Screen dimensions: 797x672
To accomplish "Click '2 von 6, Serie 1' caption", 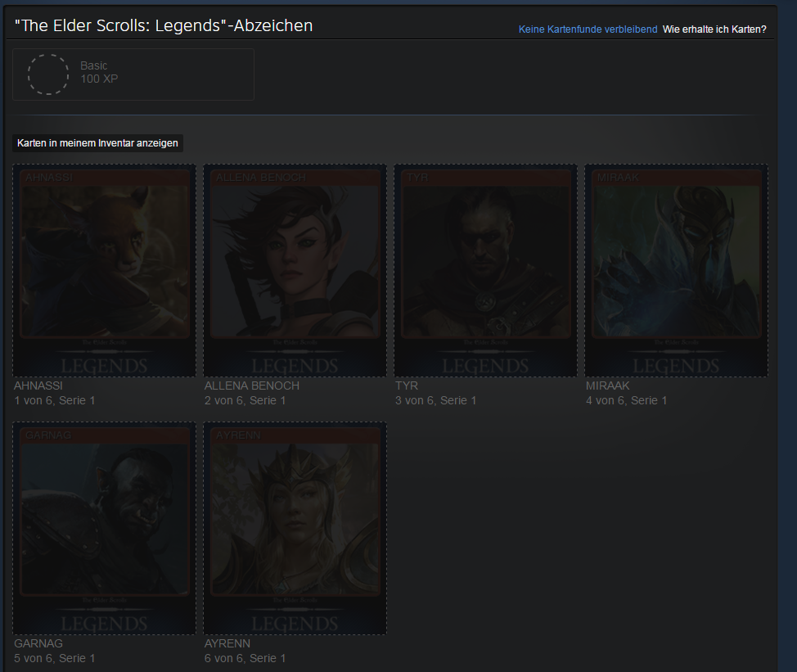I will 245,400.
